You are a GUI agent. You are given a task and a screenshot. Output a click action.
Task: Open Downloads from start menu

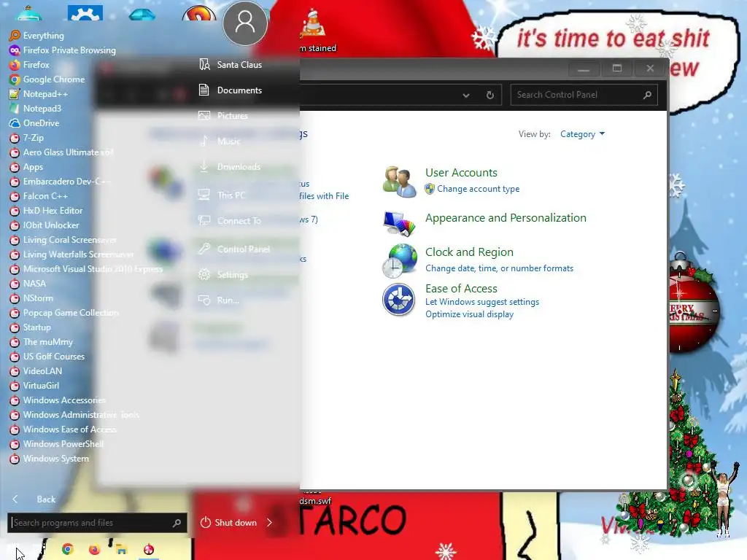[230, 167]
